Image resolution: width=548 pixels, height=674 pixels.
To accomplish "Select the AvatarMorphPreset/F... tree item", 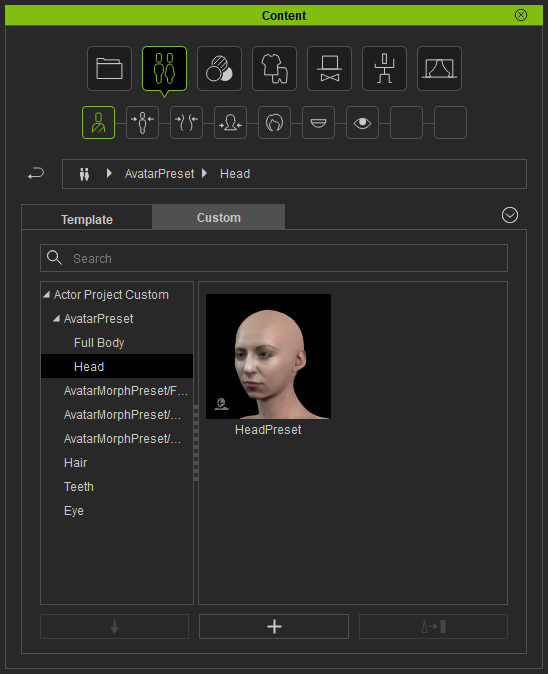I will (x=126, y=391).
